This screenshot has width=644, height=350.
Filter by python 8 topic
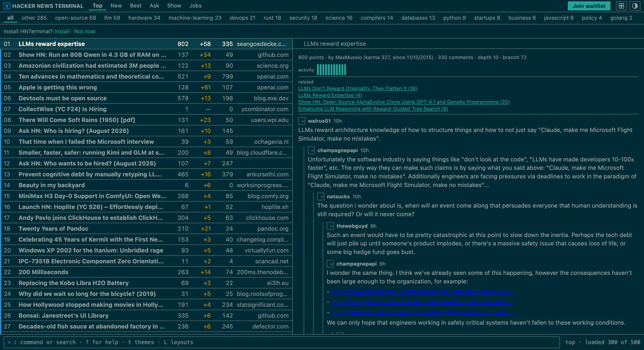coord(455,18)
